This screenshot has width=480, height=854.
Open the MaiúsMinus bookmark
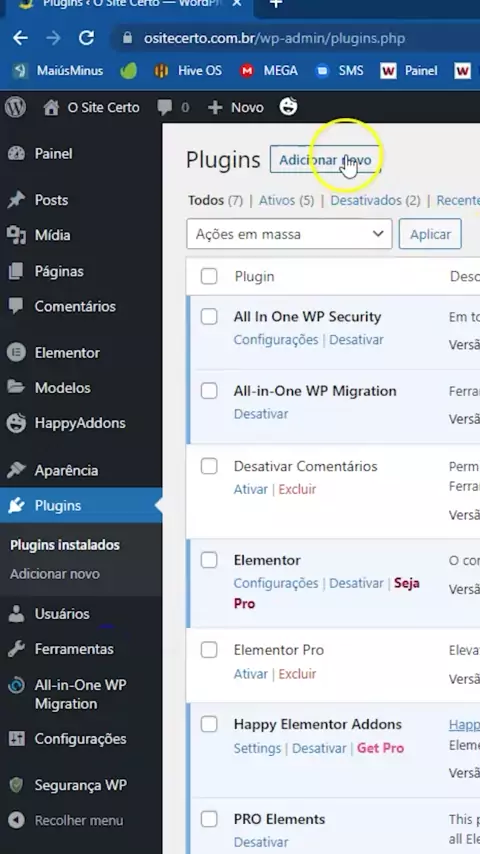58,71
